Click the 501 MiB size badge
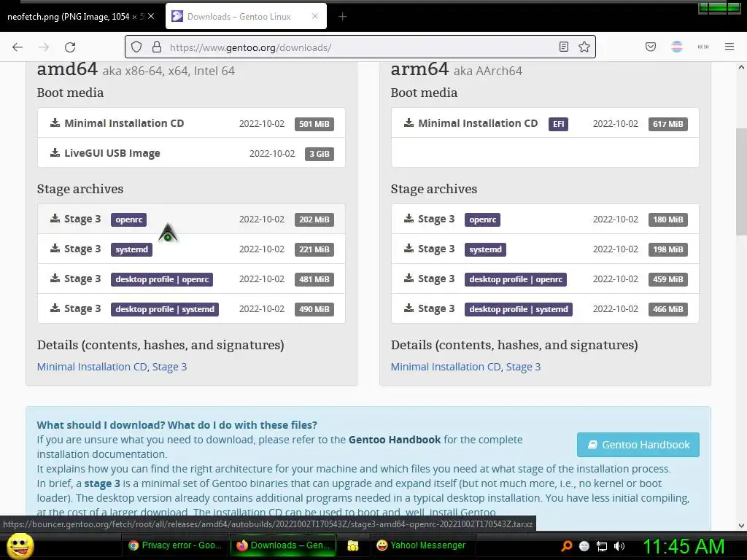The width and height of the screenshot is (747, 560). [314, 124]
